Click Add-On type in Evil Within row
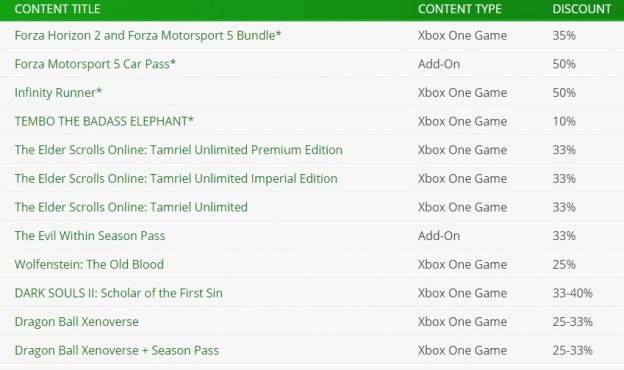The width and height of the screenshot is (624, 370). point(439,236)
